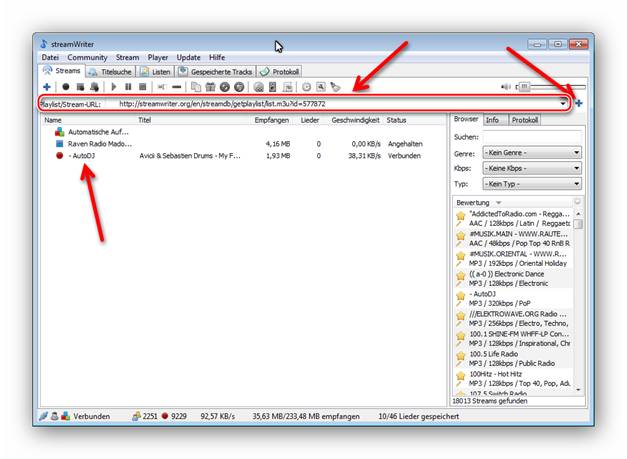Stop recording with the square icon beside the record circle
Viewport: 627px width, 459px height.
click(80, 87)
